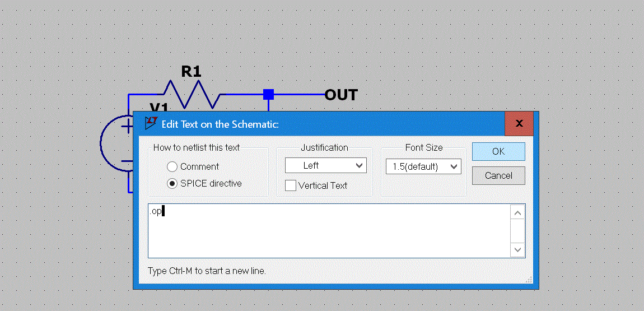644x311 pixels.
Task: Click the V1 component name label
Action: click(159, 107)
